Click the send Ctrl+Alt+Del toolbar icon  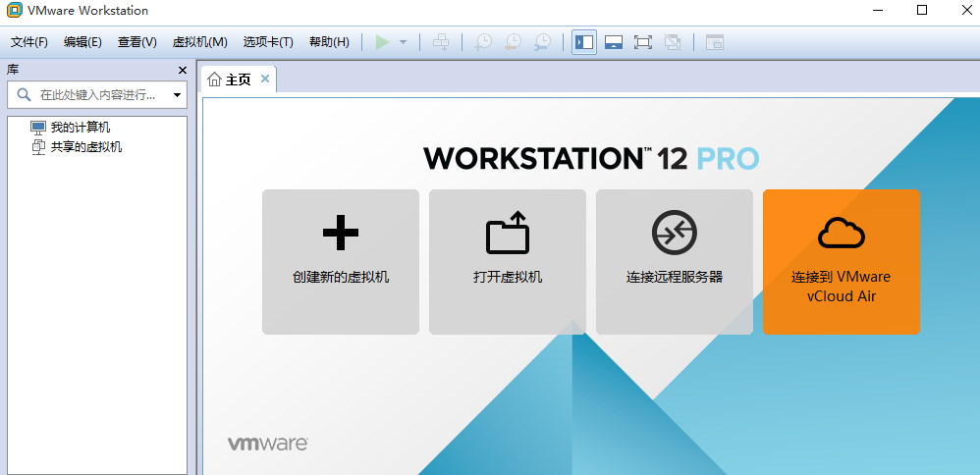click(x=441, y=42)
